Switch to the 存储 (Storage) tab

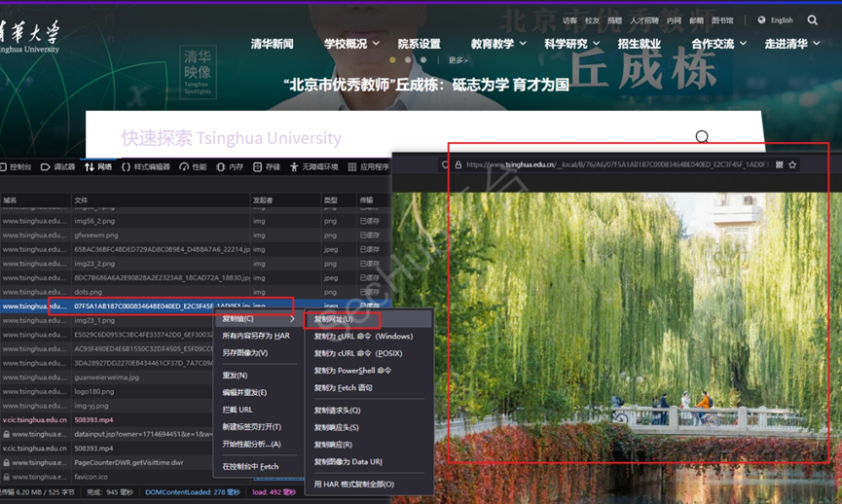[266, 167]
